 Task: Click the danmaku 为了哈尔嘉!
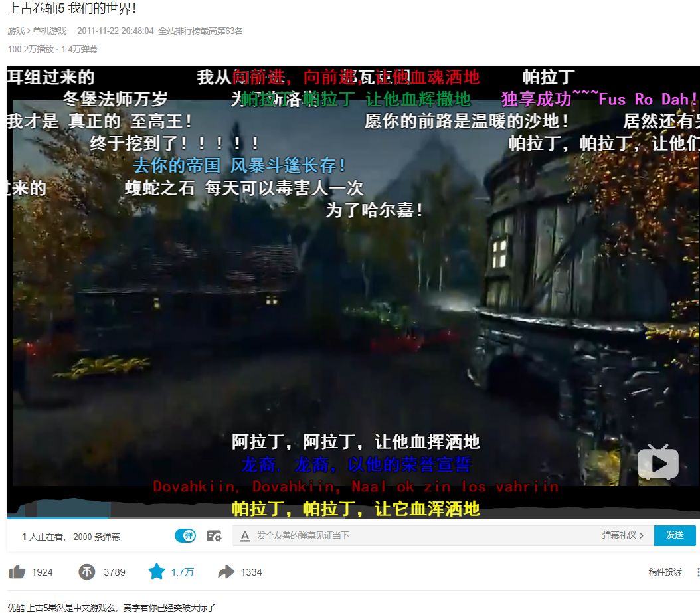point(374,210)
